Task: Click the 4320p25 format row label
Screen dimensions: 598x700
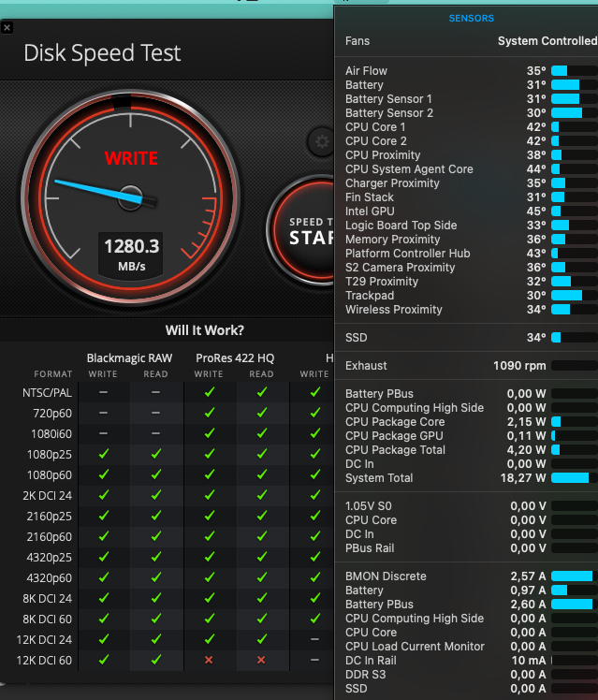Action: 49,558
